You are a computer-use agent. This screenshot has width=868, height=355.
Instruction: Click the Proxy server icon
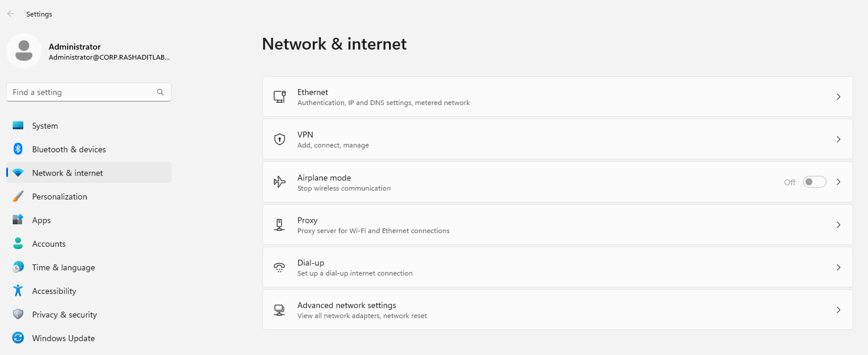279,225
